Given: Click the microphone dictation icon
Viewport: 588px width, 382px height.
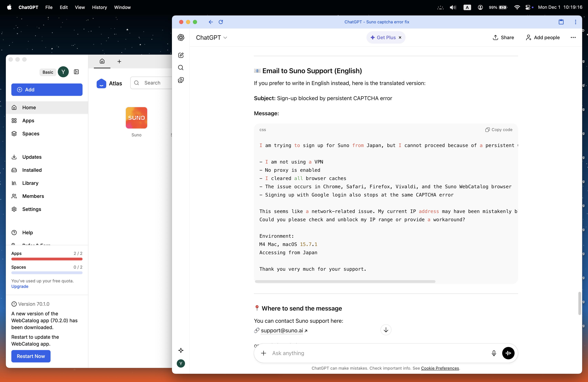Looking at the screenshot, I should [x=494, y=353].
